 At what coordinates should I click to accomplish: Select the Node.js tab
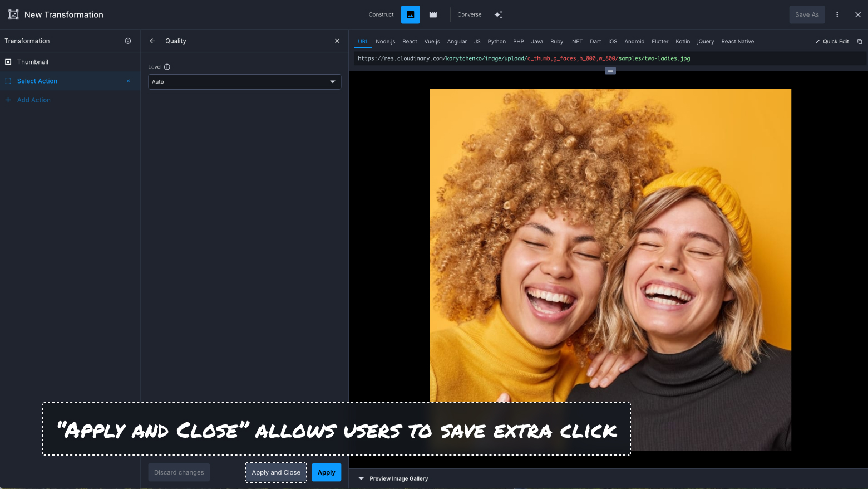(385, 41)
